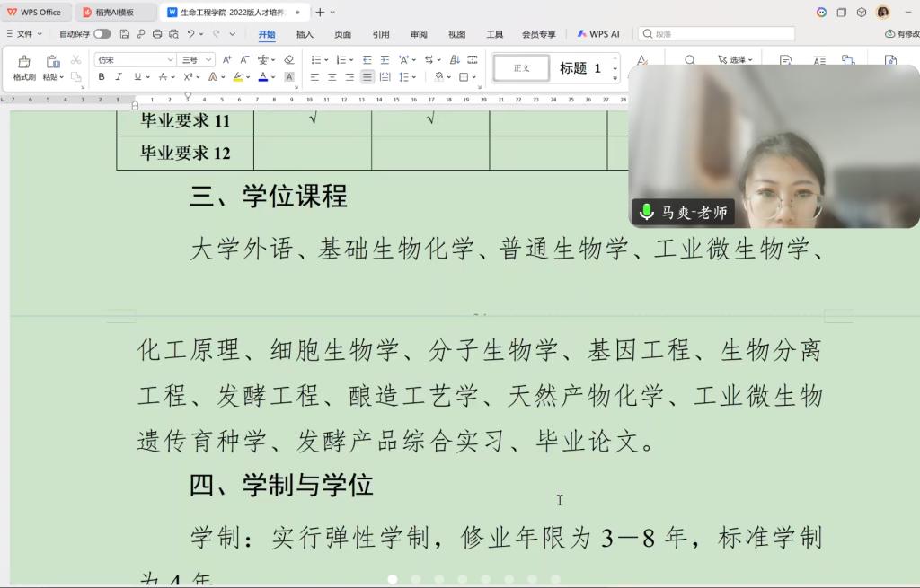This screenshot has width=920, height=588.
Task: Click the Bold button in the ribbon
Action: click(102, 77)
